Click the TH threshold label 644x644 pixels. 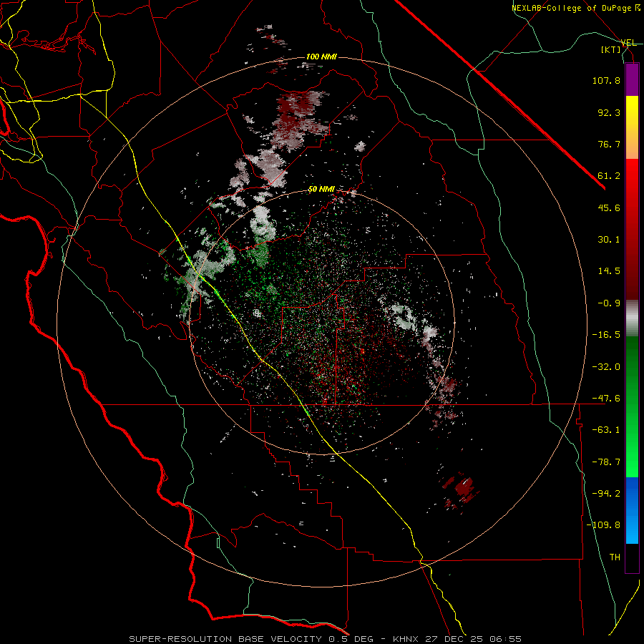(615, 557)
